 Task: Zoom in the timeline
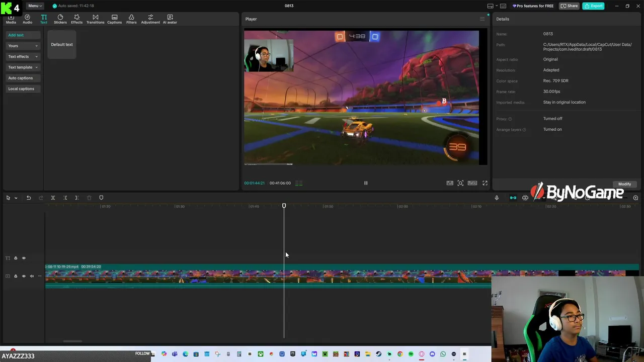click(635, 198)
